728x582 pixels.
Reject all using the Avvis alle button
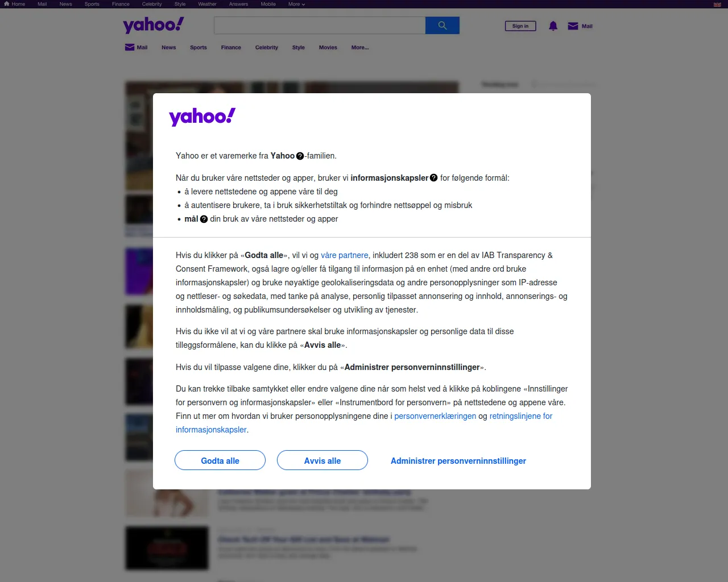coord(322,460)
